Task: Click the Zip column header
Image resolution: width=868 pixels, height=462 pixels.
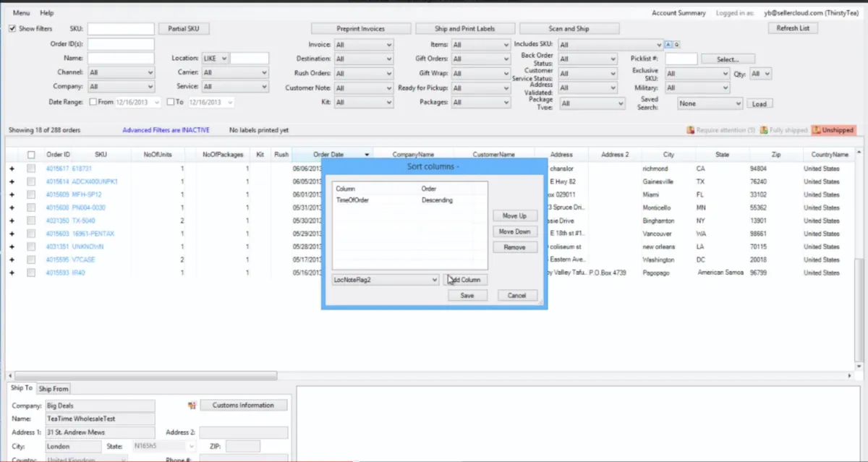Action: [x=776, y=155]
